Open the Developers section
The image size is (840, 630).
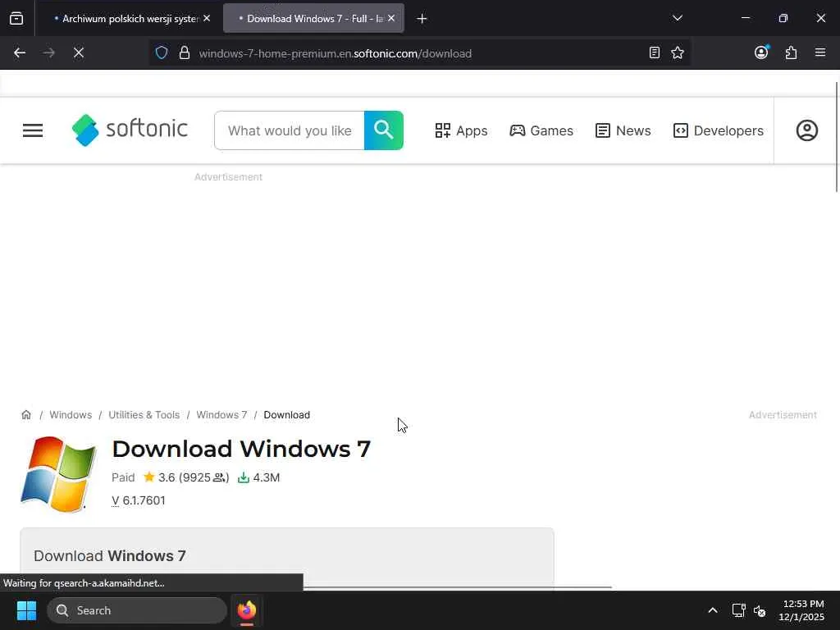719,130
